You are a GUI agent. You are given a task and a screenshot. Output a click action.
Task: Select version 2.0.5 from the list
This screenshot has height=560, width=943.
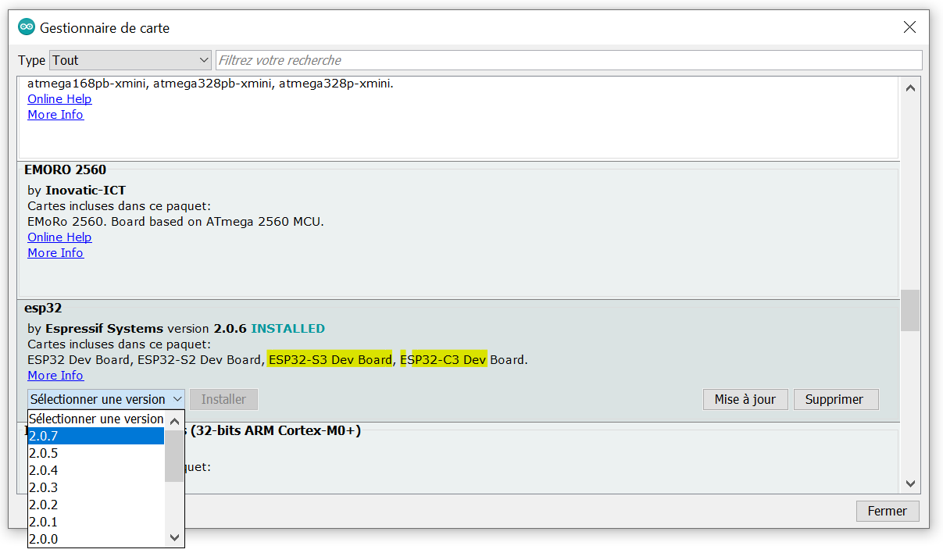(96, 453)
